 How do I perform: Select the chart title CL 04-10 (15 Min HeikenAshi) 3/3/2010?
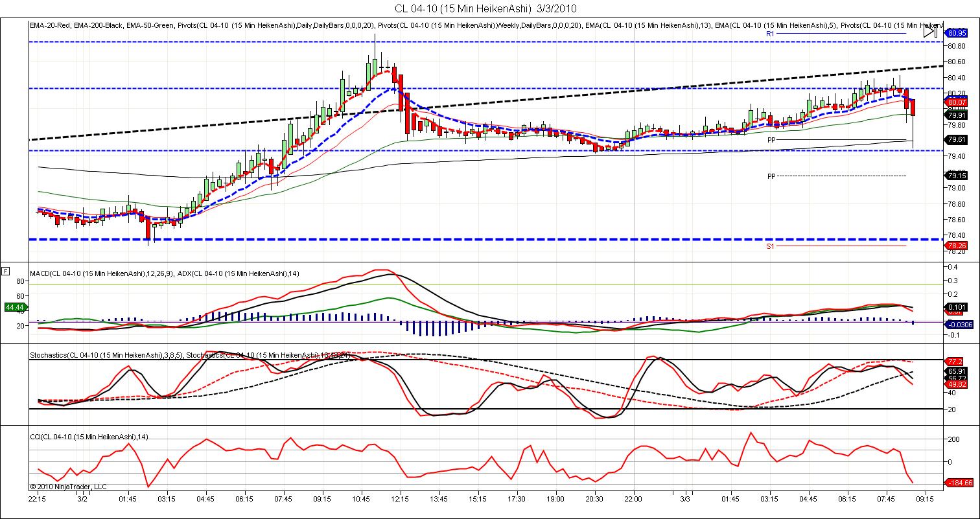(x=485, y=8)
